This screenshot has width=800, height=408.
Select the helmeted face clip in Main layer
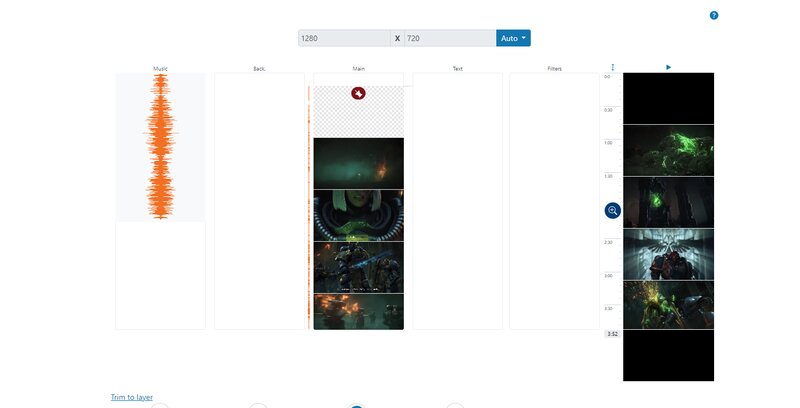tap(358, 216)
